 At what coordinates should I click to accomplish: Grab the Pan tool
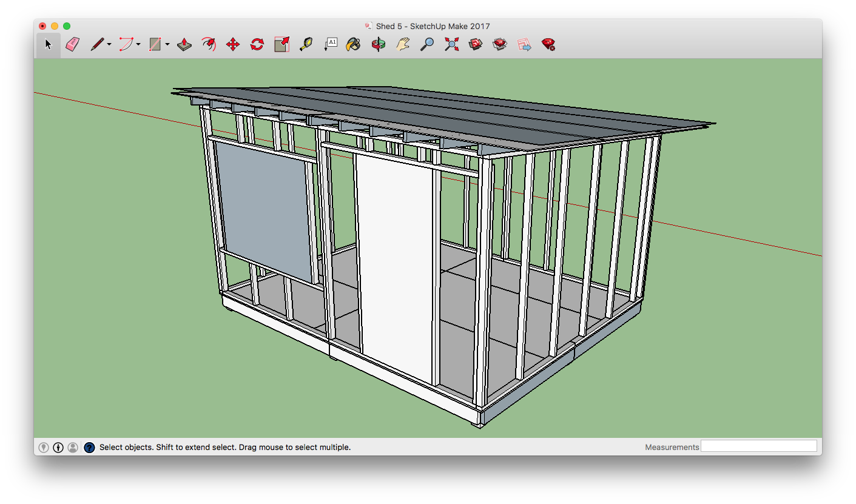click(402, 44)
